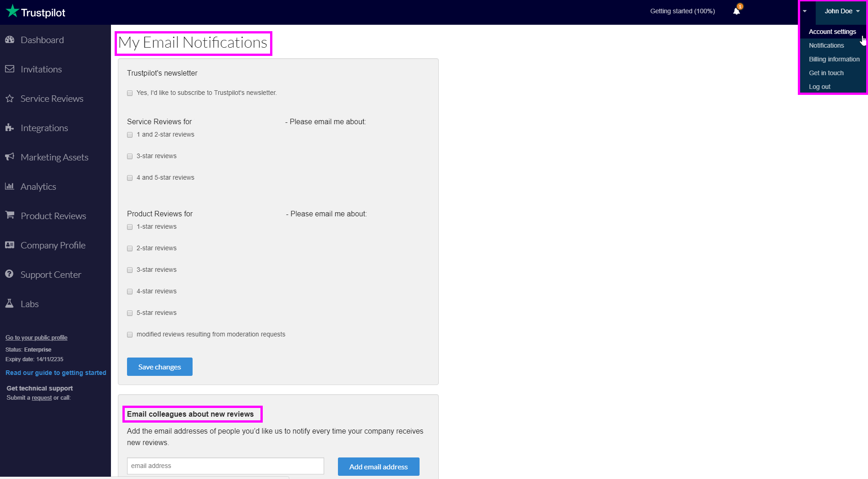
Task: Select Log out from menu
Action: [819, 87]
